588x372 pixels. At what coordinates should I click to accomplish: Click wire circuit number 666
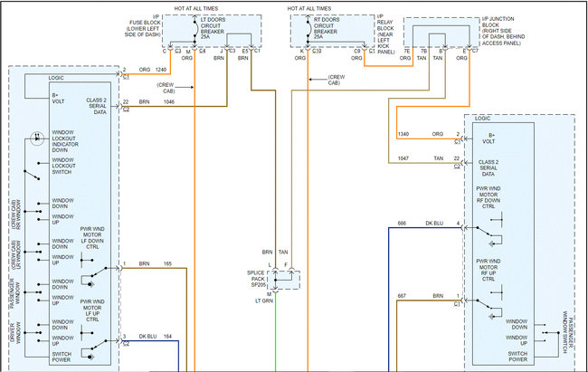pyautogui.click(x=402, y=224)
